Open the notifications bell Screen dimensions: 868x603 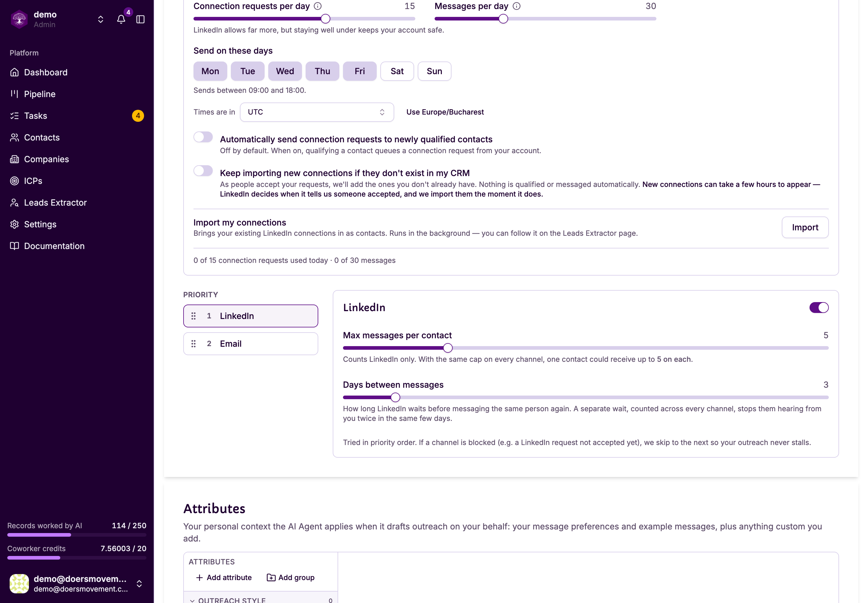tap(121, 19)
